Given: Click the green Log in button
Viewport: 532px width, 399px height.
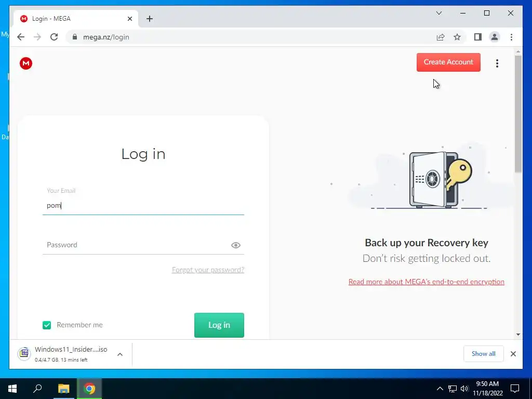Looking at the screenshot, I should [219, 325].
